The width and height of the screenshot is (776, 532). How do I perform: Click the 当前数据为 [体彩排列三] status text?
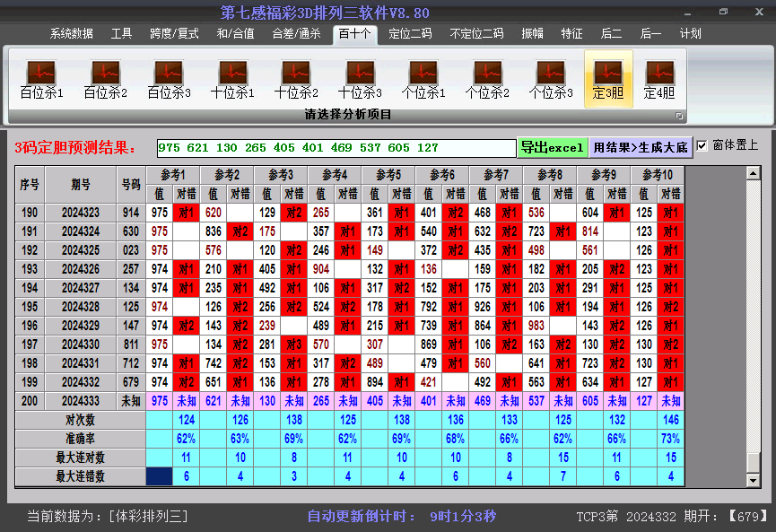[108, 517]
